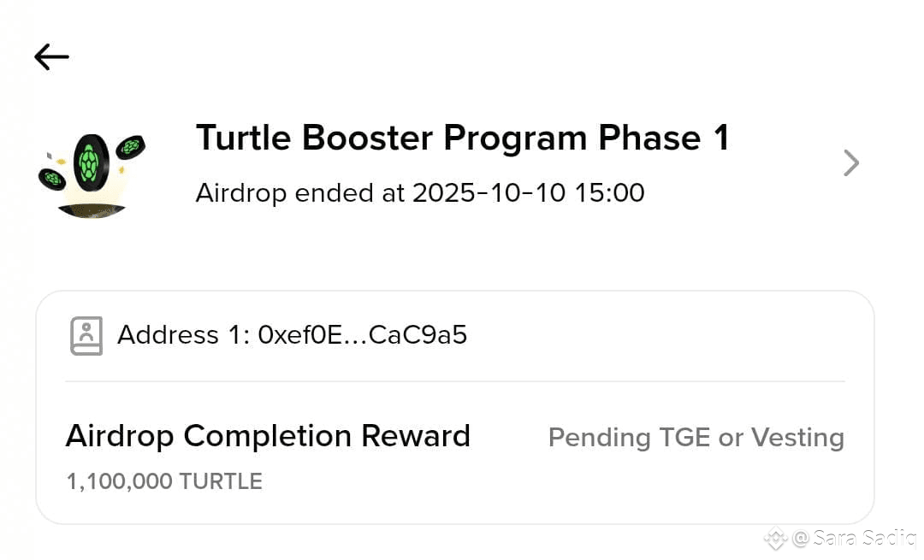Tap the address book icon
This screenshot has width=924, height=560.
click(x=86, y=336)
